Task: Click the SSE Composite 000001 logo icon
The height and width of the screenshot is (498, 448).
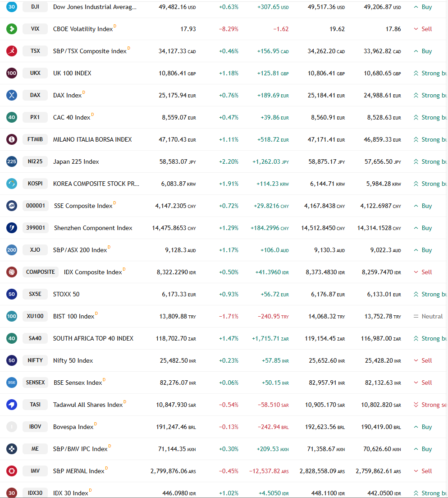Action: pos(12,206)
